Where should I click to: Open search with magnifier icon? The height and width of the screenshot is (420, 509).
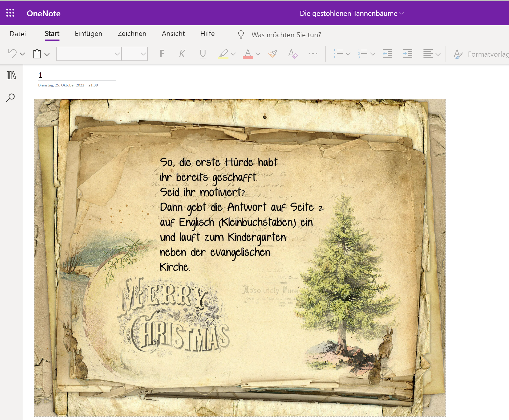(x=11, y=97)
